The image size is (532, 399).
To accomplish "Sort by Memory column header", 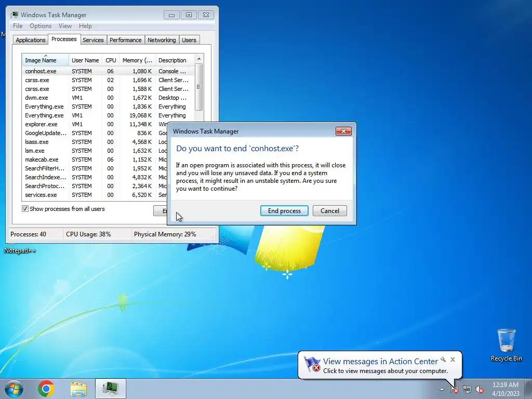I will point(137,60).
